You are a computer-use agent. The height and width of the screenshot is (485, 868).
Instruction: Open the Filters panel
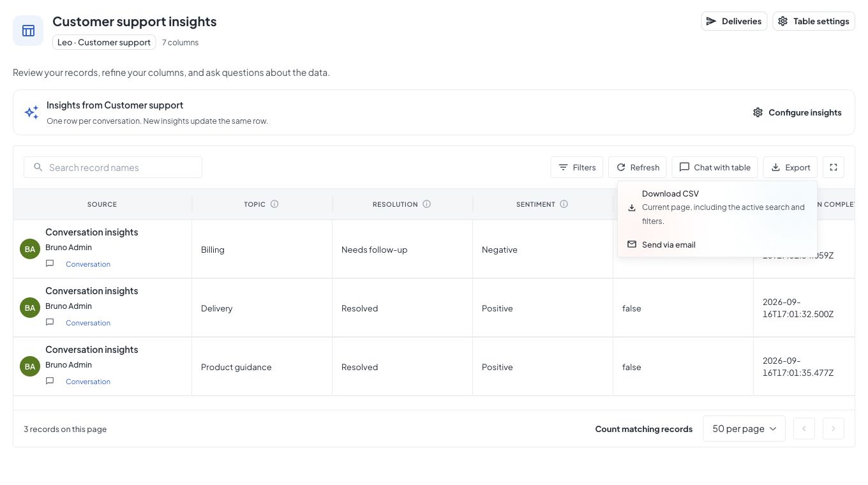tap(577, 167)
